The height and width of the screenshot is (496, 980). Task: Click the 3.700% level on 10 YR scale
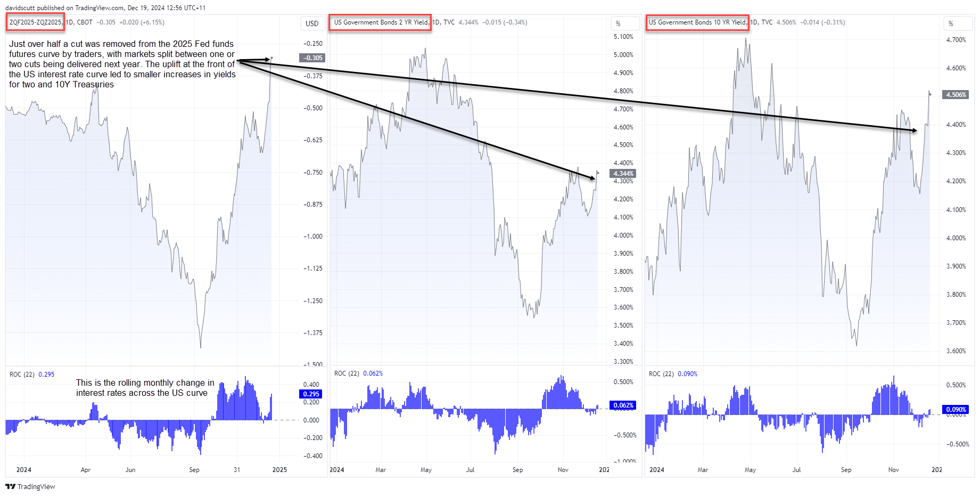coord(956,323)
